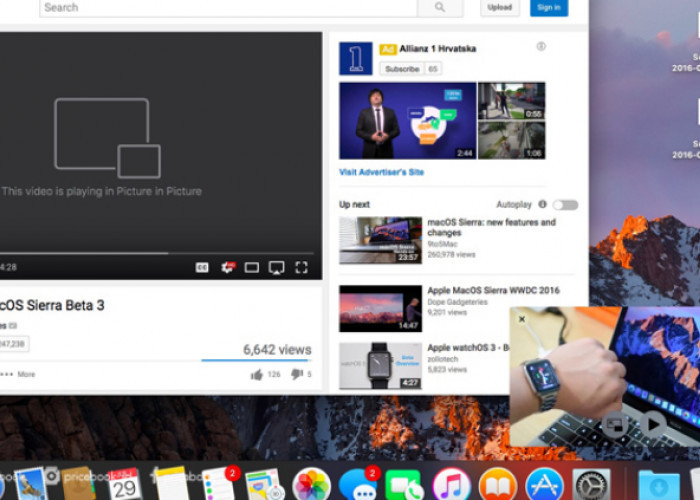Open Contacts from the Dock

click(x=78, y=484)
